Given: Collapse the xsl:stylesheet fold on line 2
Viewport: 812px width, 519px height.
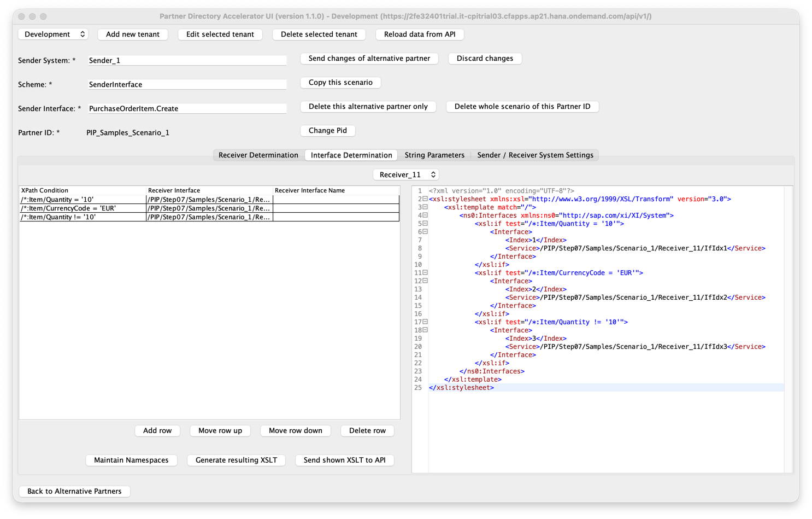Looking at the screenshot, I should coord(425,199).
